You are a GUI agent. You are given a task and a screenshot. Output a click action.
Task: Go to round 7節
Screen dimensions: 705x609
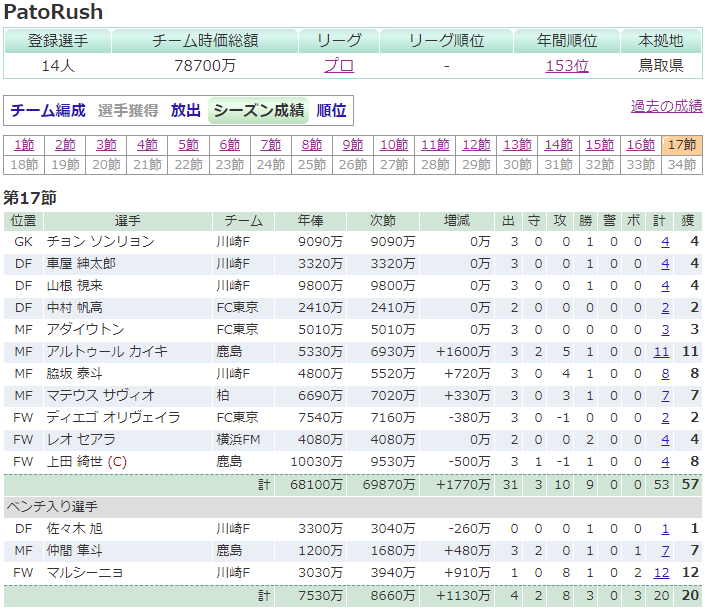point(271,145)
